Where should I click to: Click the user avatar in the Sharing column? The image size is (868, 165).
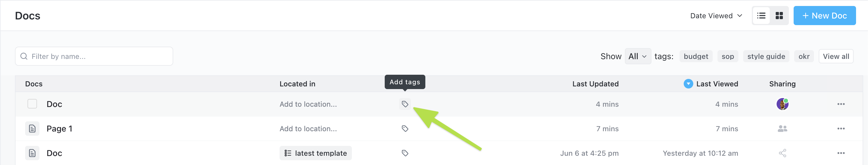[x=782, y=104]
